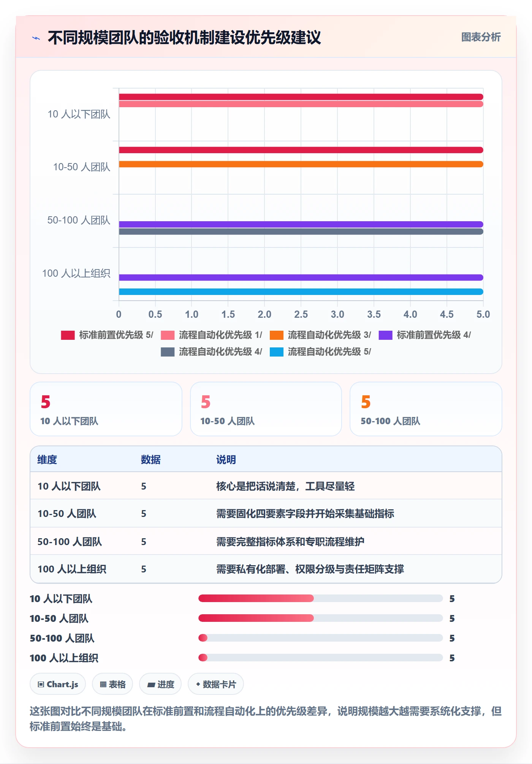Screen dimensions: 532x764
Task: Click the 维度 table column header
Action: click(x=47, y=460)
